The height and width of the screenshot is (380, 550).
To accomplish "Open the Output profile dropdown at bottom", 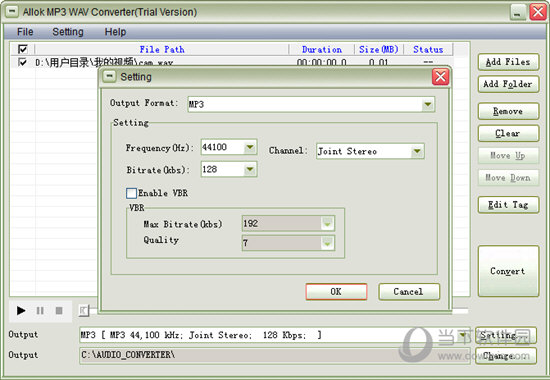I will click(463, 335).
